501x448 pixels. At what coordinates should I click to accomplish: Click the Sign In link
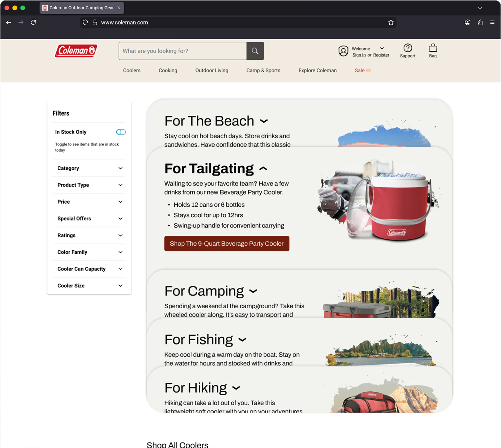[x=359, y=55]
